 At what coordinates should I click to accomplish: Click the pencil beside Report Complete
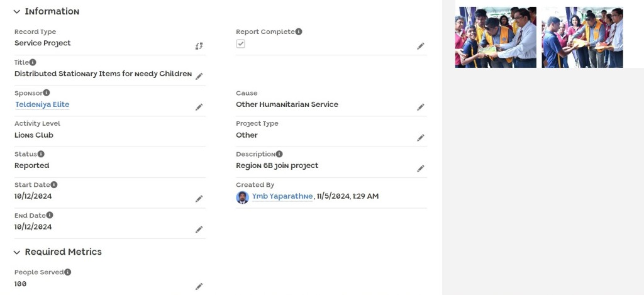[x=421, y=46]
